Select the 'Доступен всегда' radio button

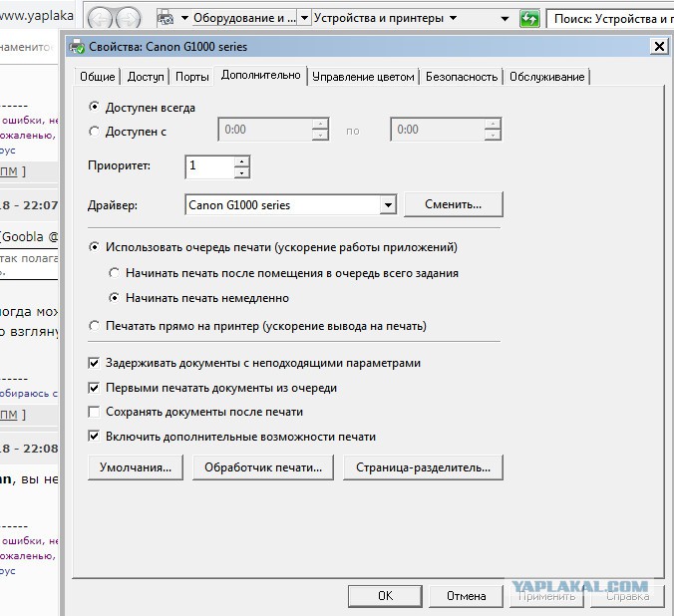coord(94,107)
